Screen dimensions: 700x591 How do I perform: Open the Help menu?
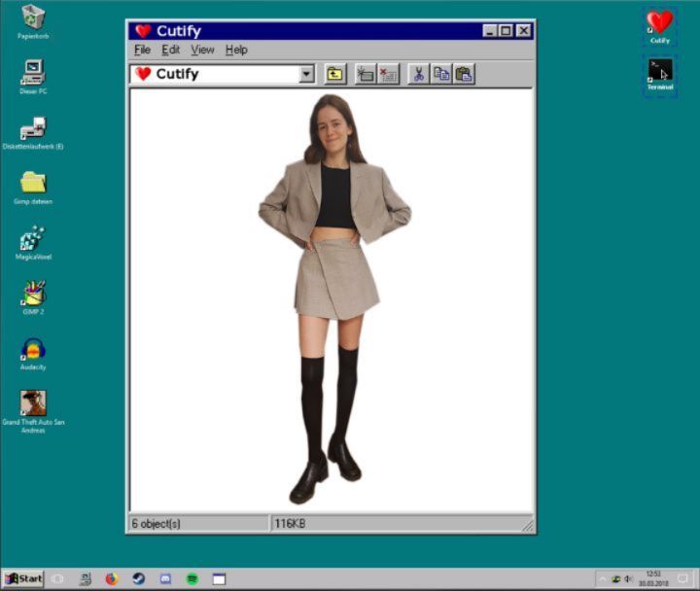click(236, 50)
